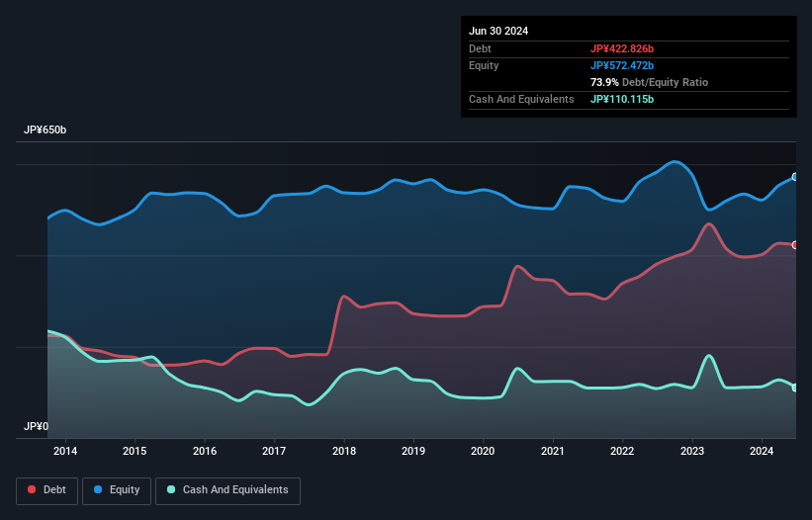The width and height of the screenshot is (812, 520).
Task: Click the Debt row label in tooltip
Action: pos(480,48)
